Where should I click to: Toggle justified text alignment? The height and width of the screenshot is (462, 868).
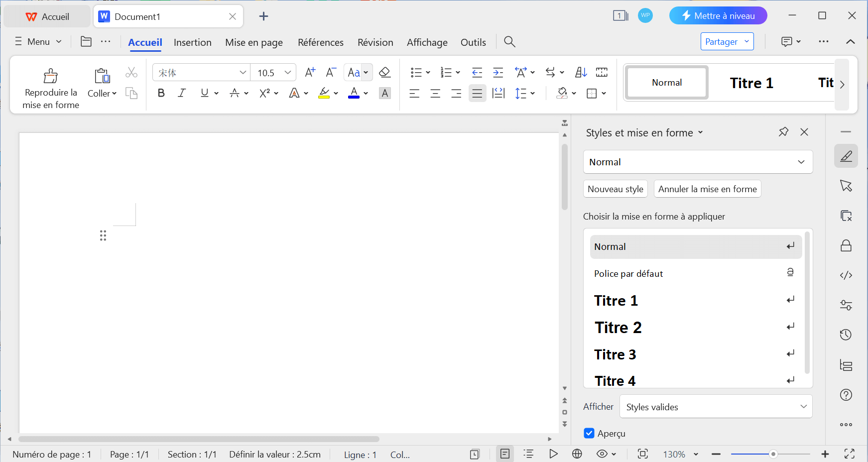(477, 93)
